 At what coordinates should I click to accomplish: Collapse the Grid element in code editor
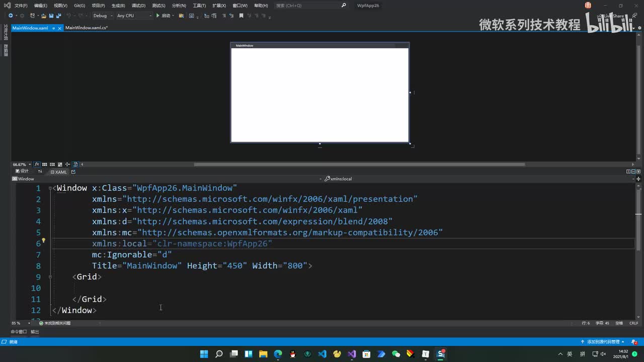point(50,277)
